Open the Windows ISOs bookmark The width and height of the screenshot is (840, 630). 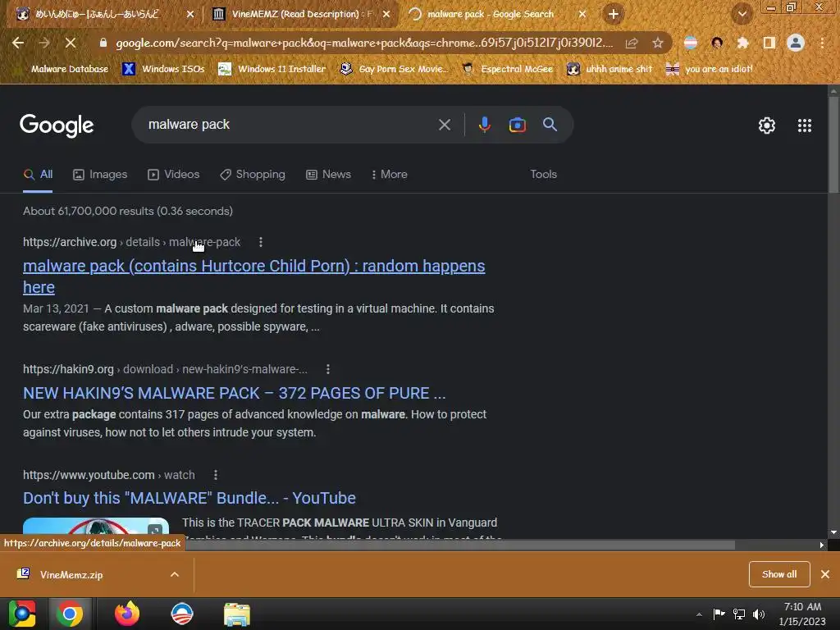tap(164, 69)
